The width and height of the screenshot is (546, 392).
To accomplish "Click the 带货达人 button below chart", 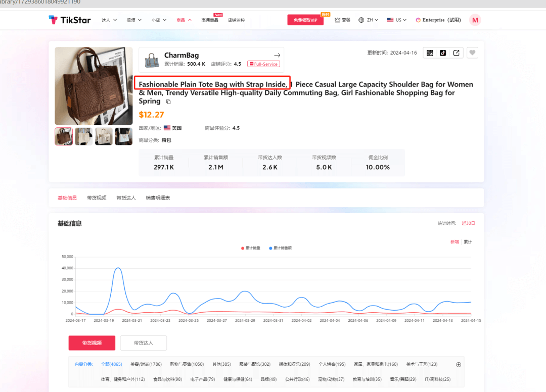I will point(143,343).
